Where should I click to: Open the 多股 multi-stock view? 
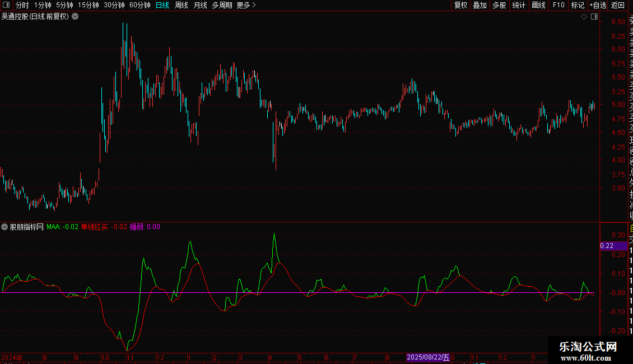point(499,5)
